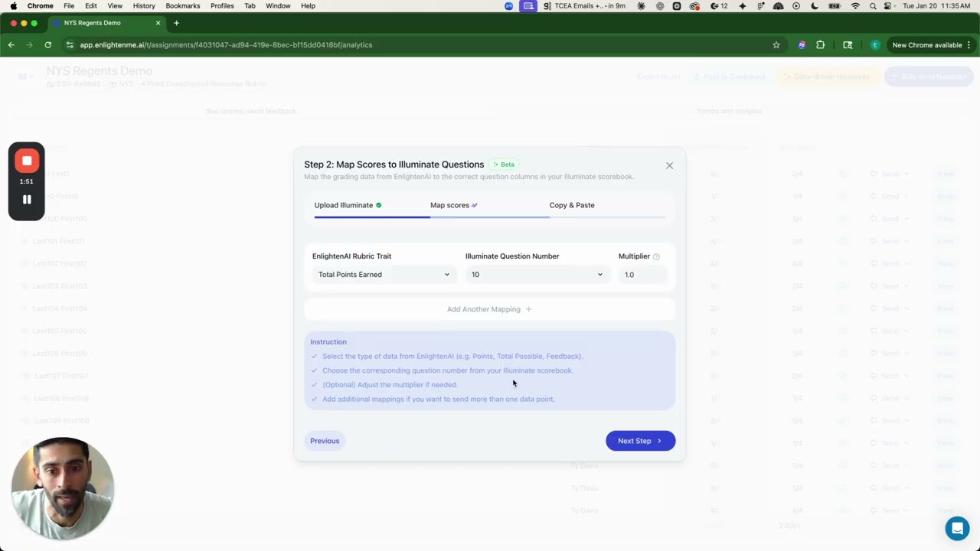Open the Profiles menu
The image size is (980, 551).
point(222,6)
